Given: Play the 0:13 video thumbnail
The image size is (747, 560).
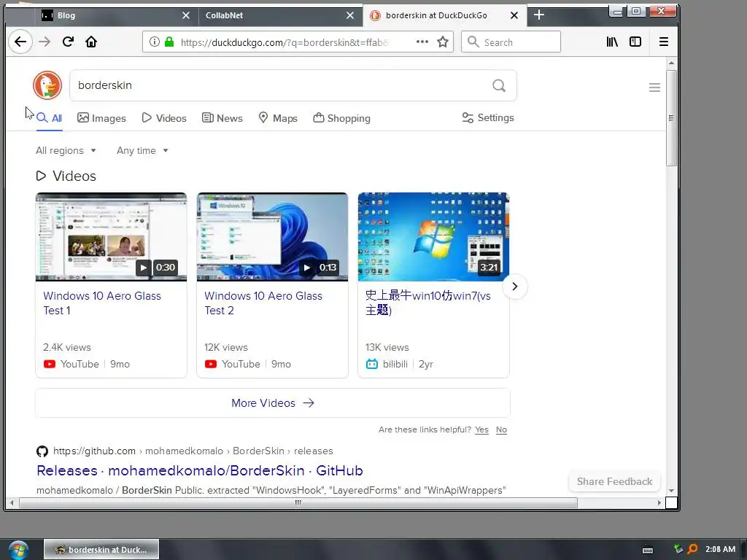Looking at the screenshot, I should pos(273,237).
